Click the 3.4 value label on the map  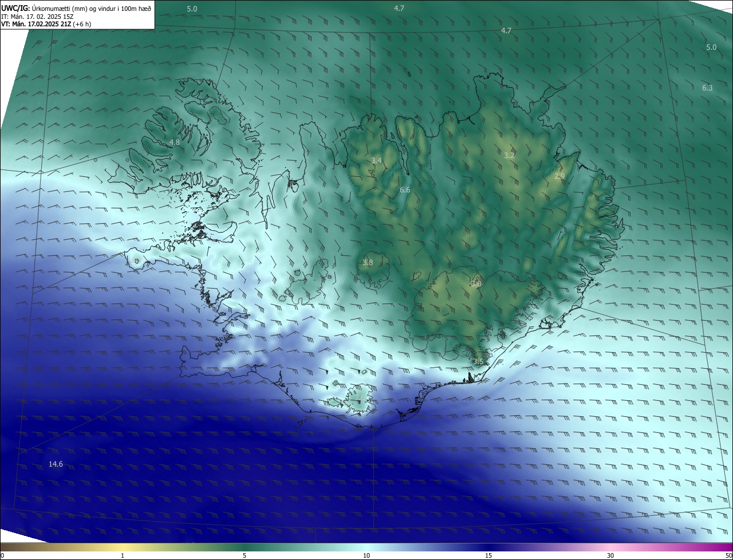click(376, 161)
